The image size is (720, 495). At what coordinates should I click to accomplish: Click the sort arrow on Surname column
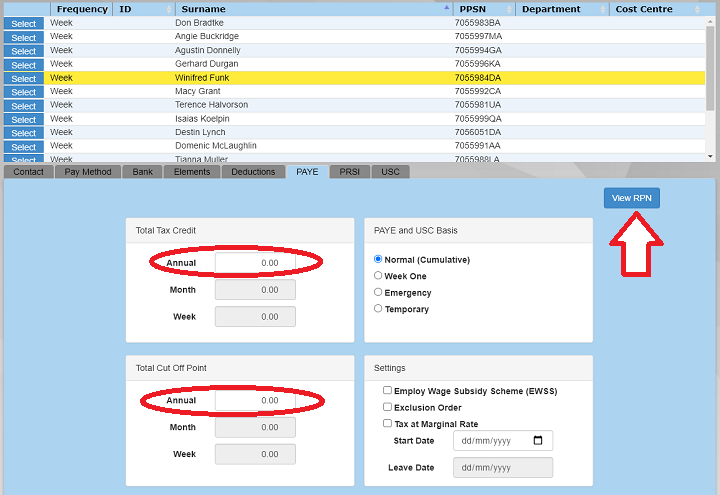point(446,9)
